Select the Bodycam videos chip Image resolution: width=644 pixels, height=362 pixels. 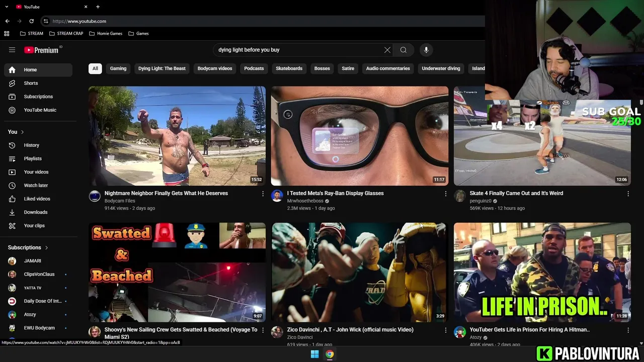coord(215,68)
